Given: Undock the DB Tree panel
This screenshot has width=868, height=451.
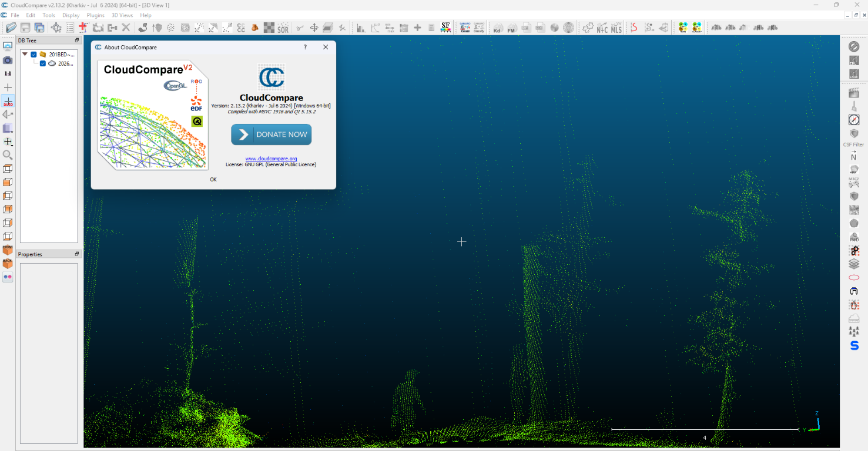Looking at the screenshot, I should pos(76,41).
